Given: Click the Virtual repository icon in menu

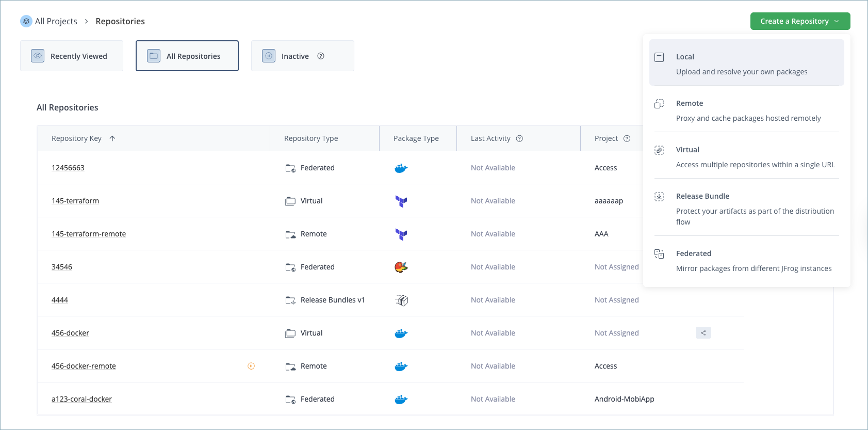Looking at the screenshot, I should click(659, 150).
